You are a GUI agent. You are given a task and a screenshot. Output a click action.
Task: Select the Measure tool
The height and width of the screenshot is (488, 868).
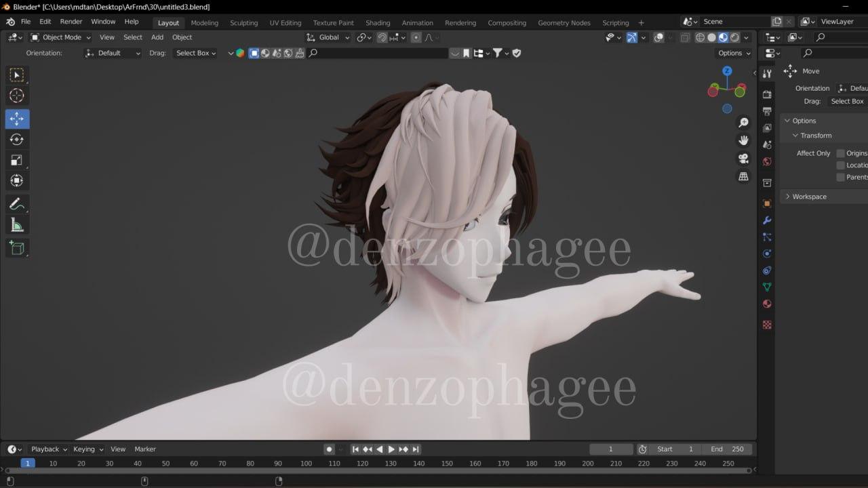tap(17, 225)
